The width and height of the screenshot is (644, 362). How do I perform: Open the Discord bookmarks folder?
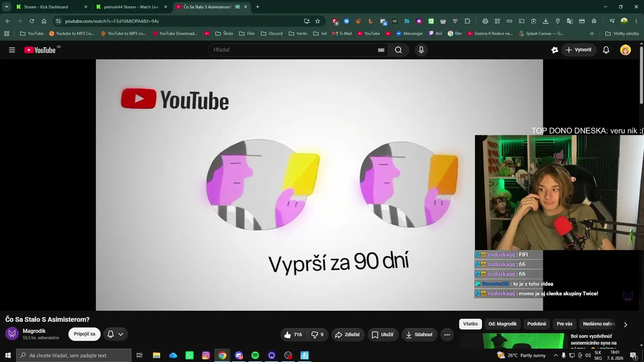272,34
